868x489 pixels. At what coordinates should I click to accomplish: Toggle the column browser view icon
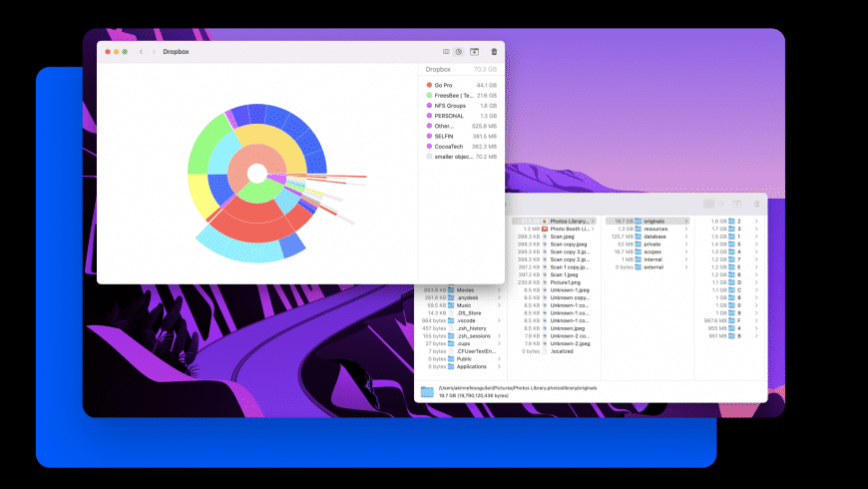coord(445,51)
